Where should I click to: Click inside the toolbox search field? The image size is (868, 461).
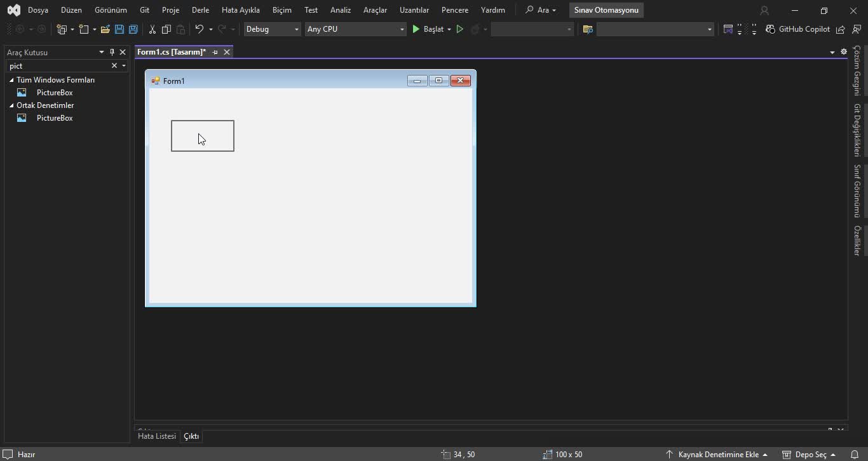click(58, 65)
